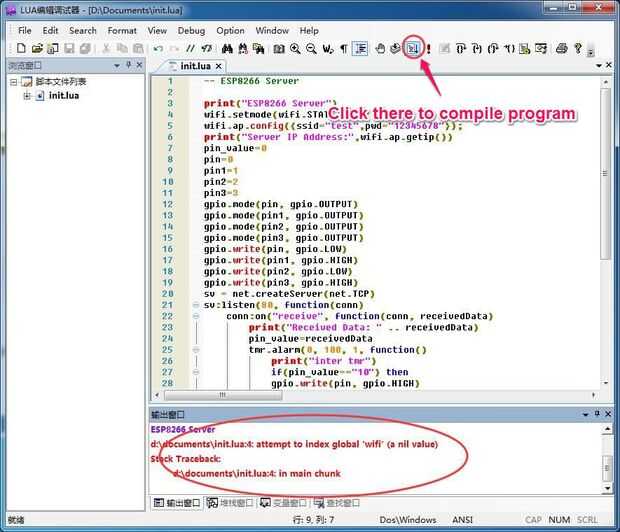Click the paste clipboard icon
This screenshot has height=532, width=620.
pos(138,49)
